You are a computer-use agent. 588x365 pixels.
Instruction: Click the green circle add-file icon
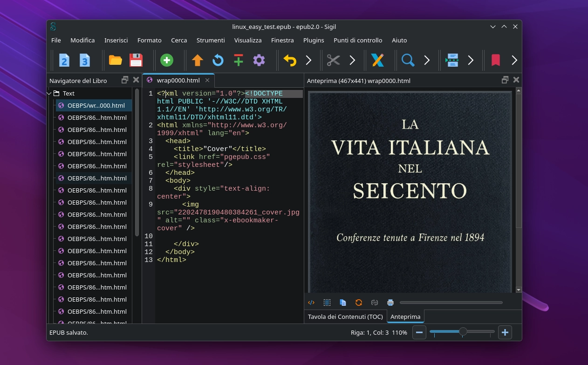pos(167,60)
